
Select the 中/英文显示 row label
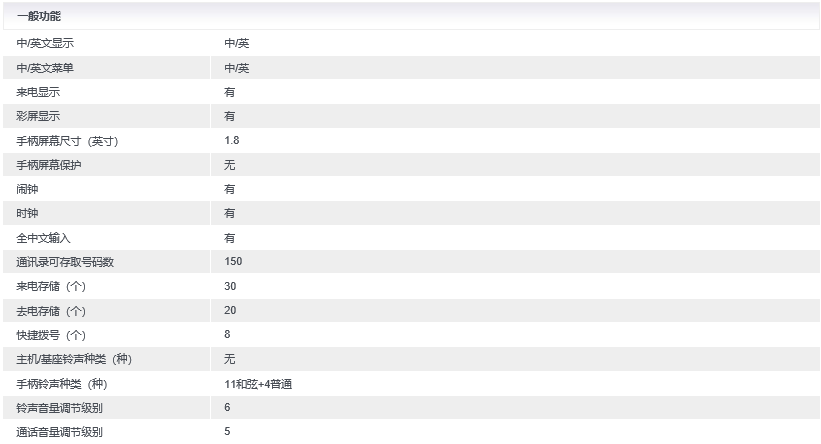(x=45, y=43)
